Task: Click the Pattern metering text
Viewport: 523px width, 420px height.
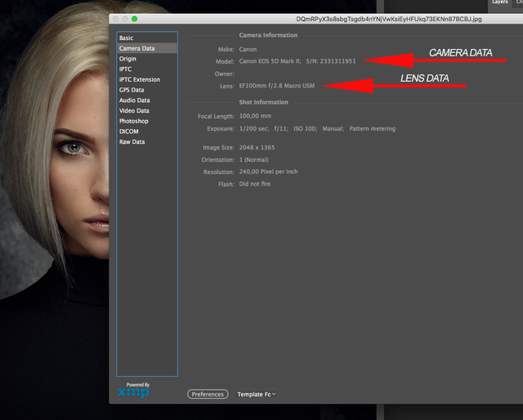Action: click(373, 129)
